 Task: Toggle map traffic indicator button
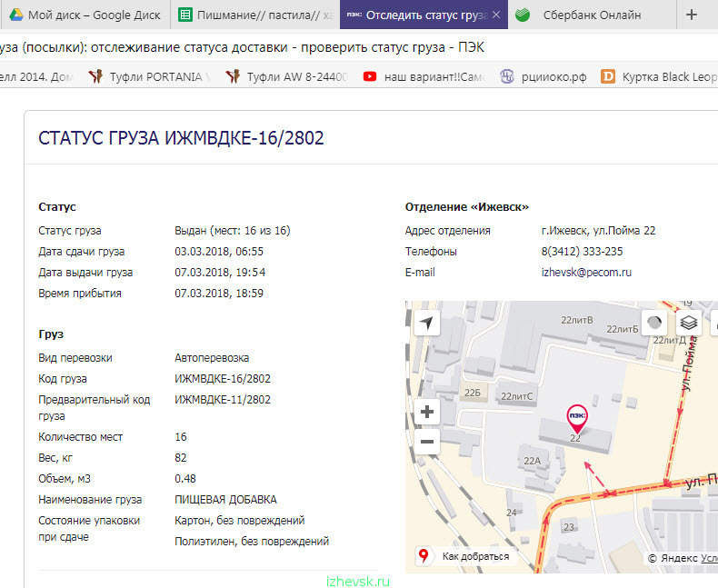click(x=654, y=323)
